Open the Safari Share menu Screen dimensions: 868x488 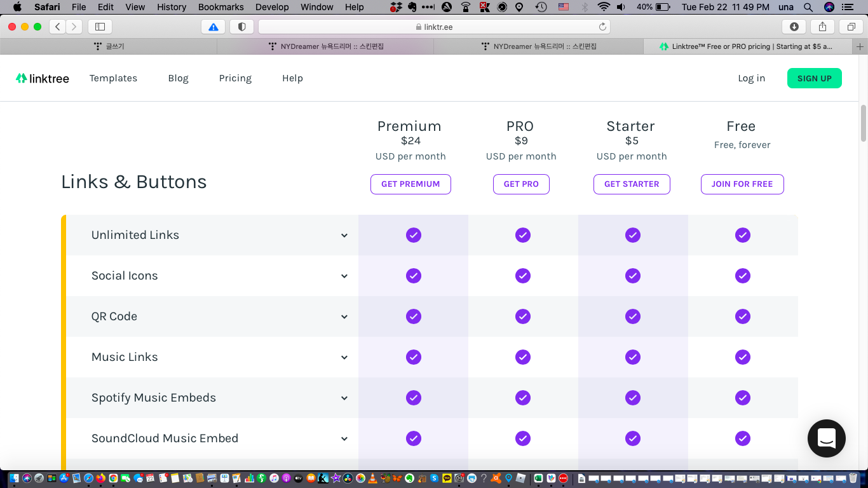tap(822, 27)
